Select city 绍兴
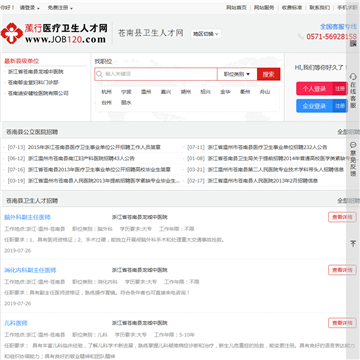The image size is (360, 360). 205,92
